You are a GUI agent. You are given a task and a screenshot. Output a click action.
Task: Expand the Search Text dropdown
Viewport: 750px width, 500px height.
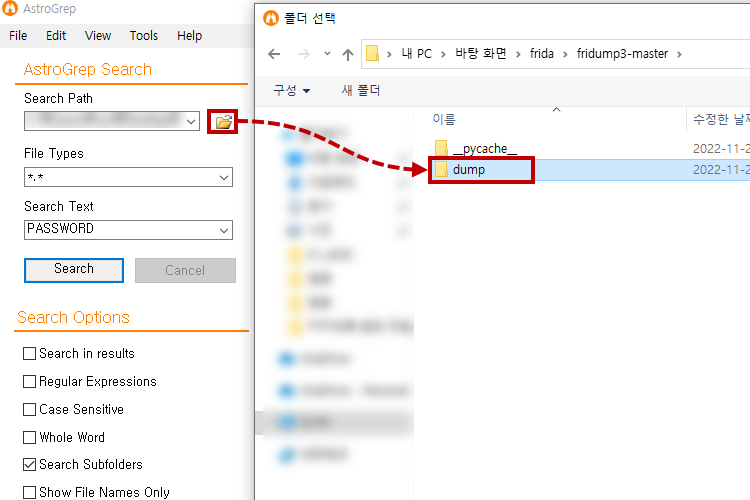click(x=224, y=230)
